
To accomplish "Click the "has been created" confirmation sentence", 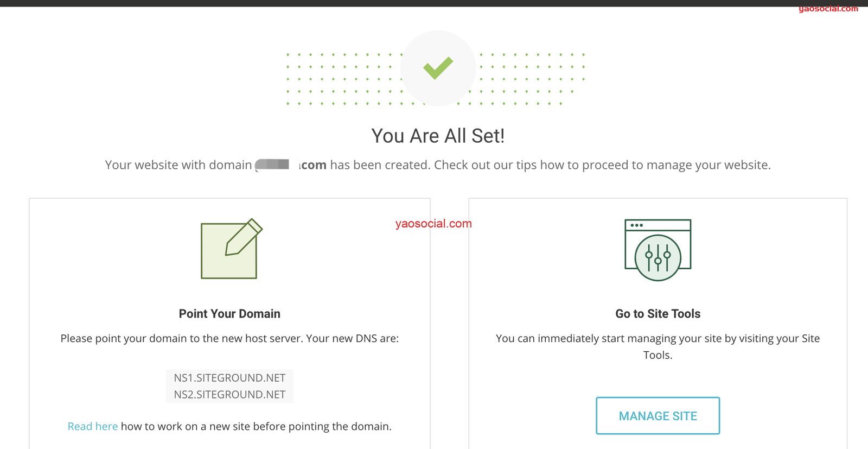I will 550,165.
